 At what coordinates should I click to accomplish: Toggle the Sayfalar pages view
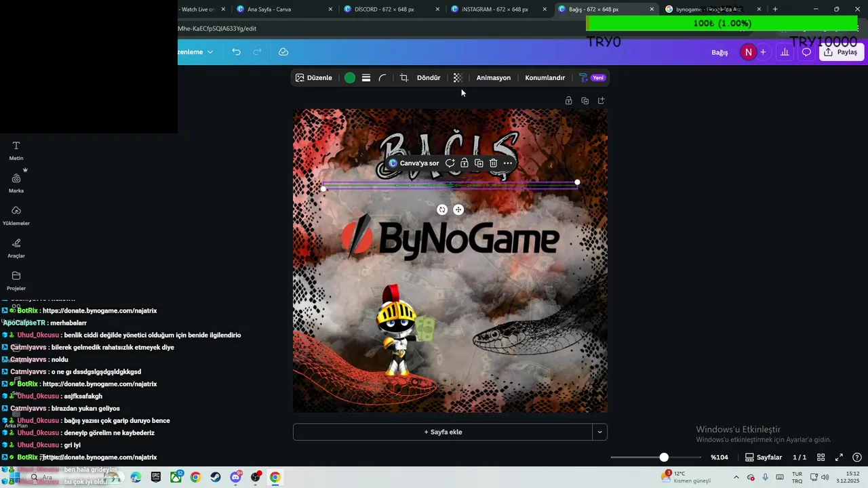(764, 457)
